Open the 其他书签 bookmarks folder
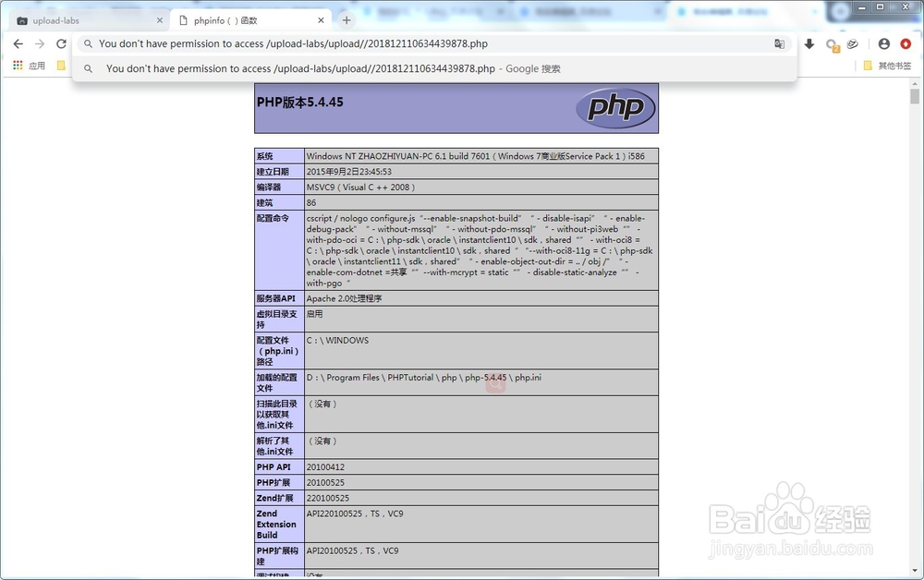This screenshot has height=580, width=924. click(x=887, y=66)
